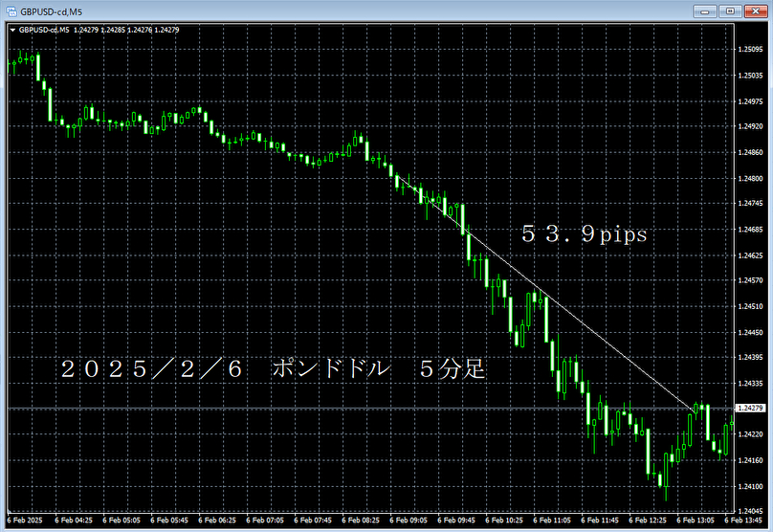Click time axis label 6 Feb 2025
The image size is (773, 532).
[25, 521]
